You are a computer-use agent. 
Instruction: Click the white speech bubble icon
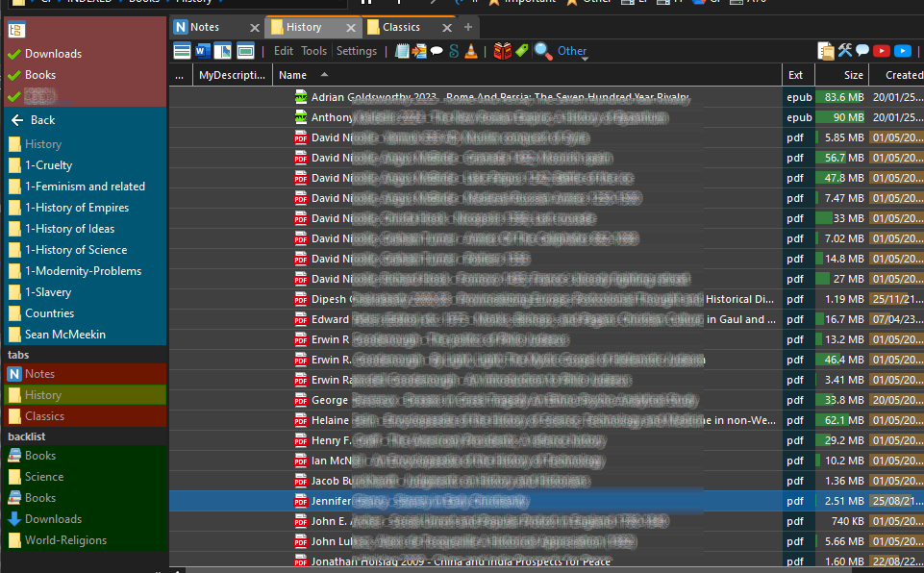click(x=437, y=51)
